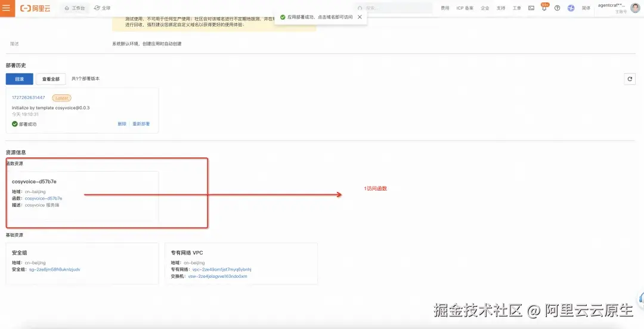
Task: Open the 全球 region selector
Action: [103, 8]
